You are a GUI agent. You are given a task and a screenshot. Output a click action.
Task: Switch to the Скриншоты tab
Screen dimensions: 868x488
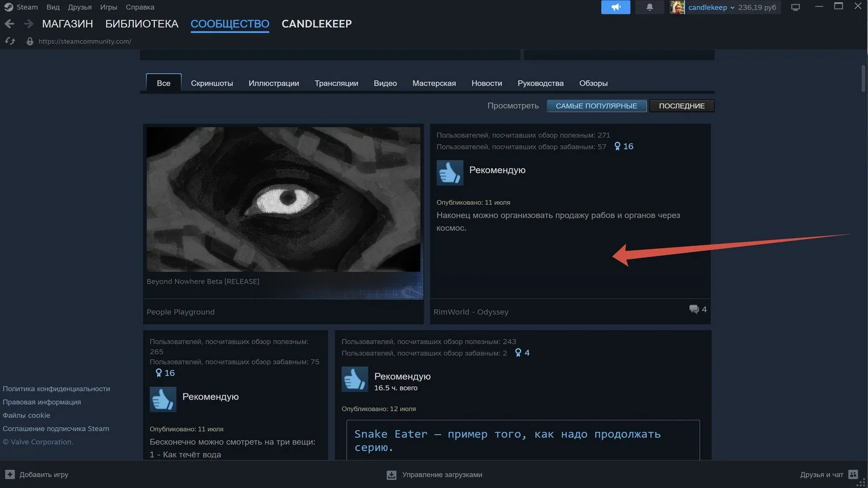click(212, 83)
